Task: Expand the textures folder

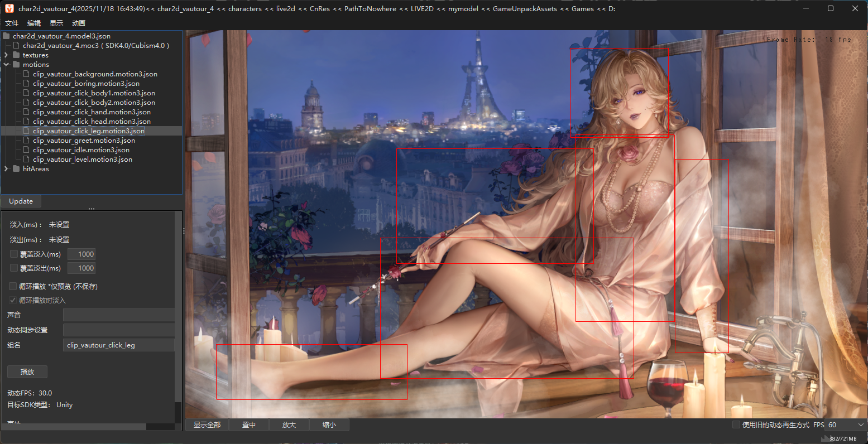Action: click(6, 55)
